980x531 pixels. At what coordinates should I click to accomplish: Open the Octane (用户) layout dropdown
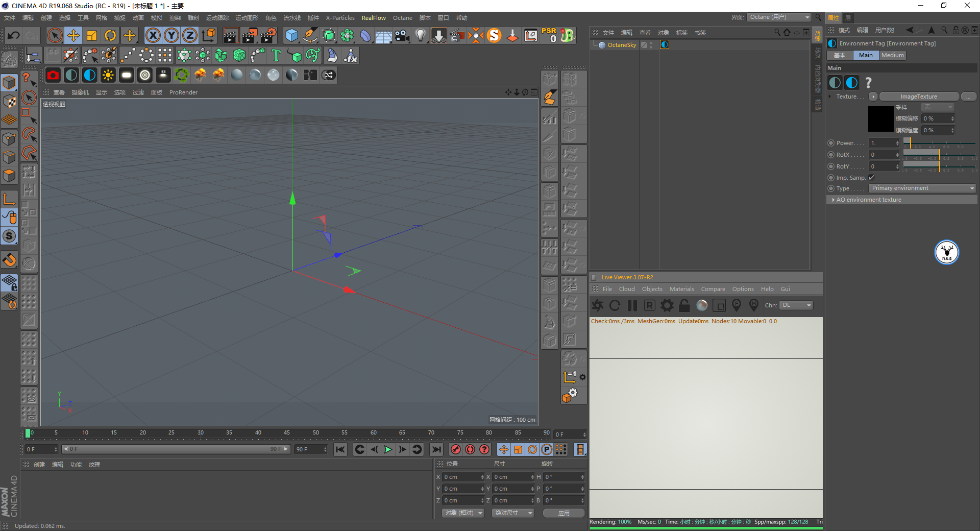[x=779, y=17]
